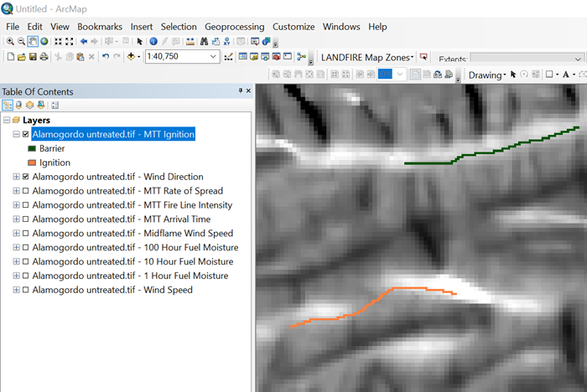This screenshot has width=587, height=392.
Task: Pin the Table Of Contents panel
Action: click(x=241, y=90)
